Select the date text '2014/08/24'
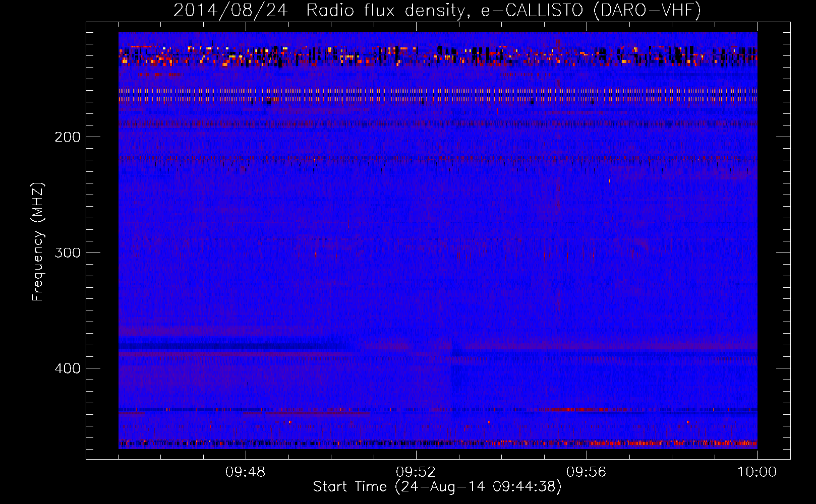Viewport: 816px width, 504px height. pos(230,10)
